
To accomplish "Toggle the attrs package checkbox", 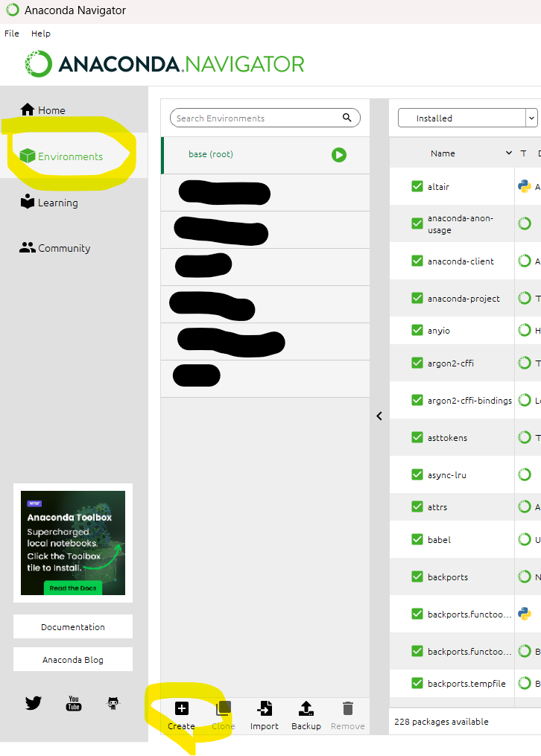I will pyautogui.click(x=417, y=506).
